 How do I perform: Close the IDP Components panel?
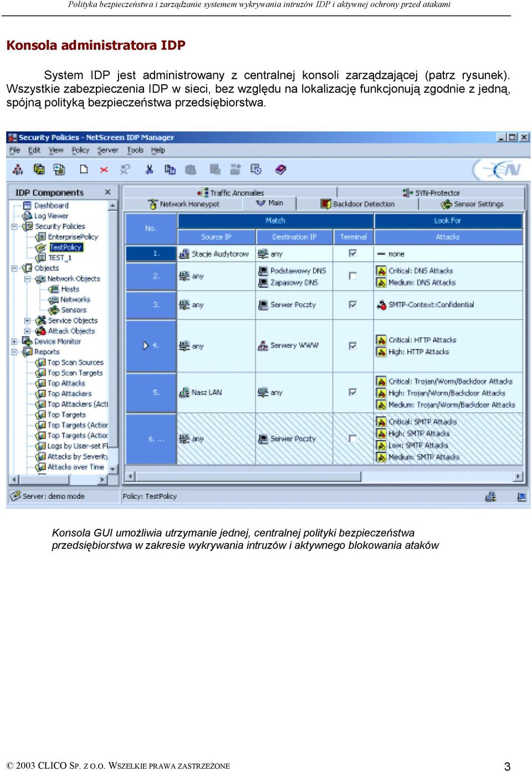pyautogui.click(x=108, y=192)
